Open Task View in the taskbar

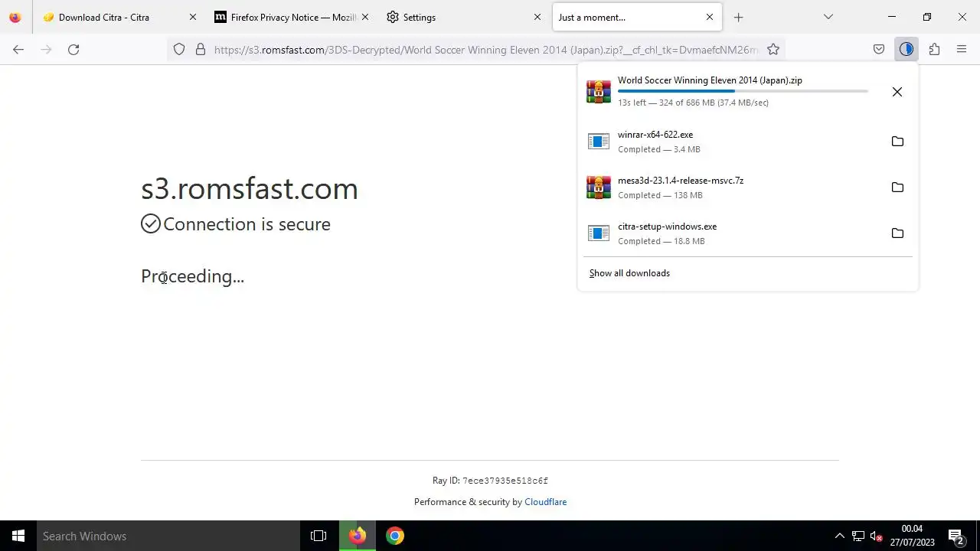click(x=318, y=536)
